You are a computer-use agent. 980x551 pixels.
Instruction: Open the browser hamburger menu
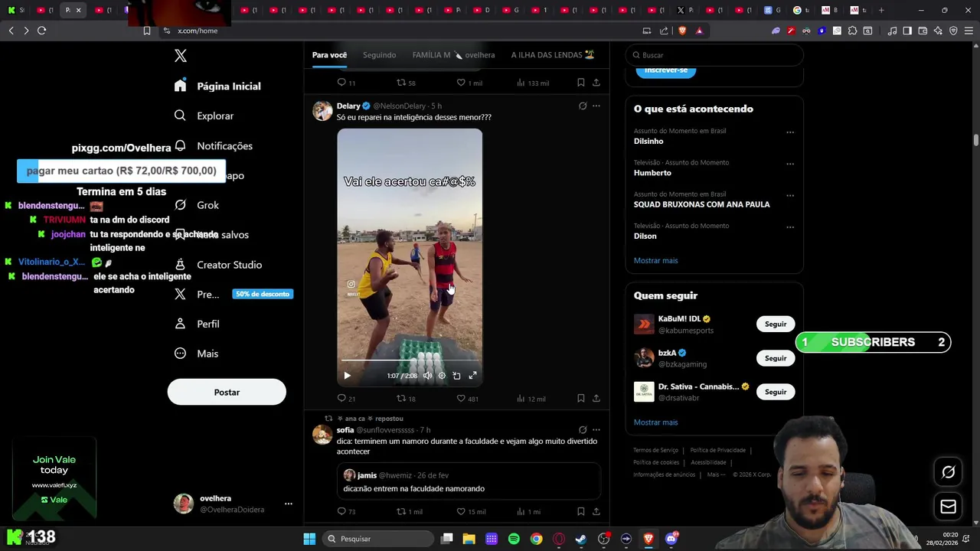tap(969, 31)
